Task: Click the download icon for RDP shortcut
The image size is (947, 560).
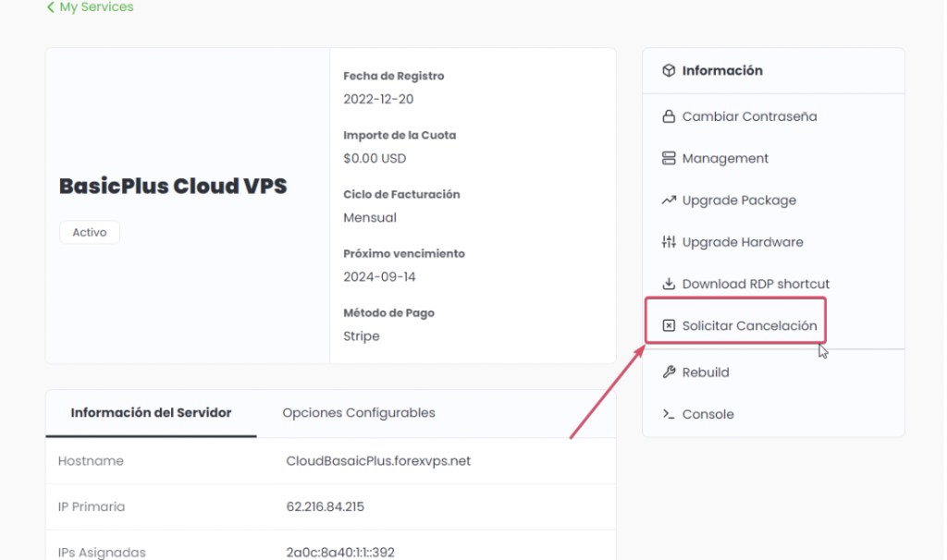Action: [x=669, y=284]
